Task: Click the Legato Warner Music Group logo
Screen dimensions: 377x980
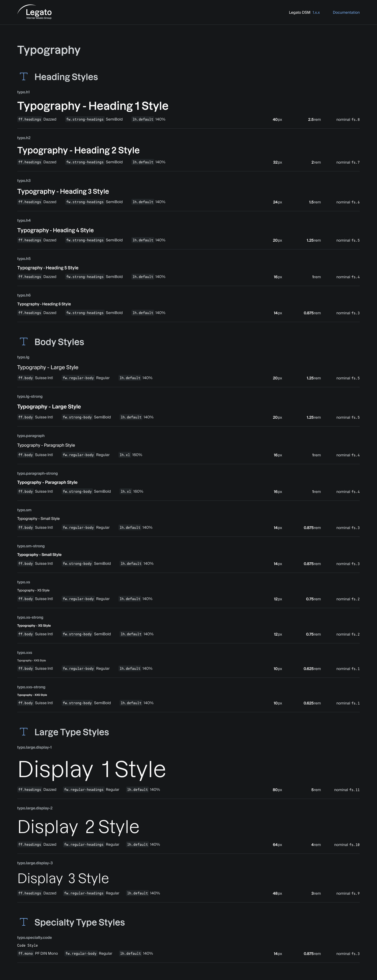Action: (35, 12)
